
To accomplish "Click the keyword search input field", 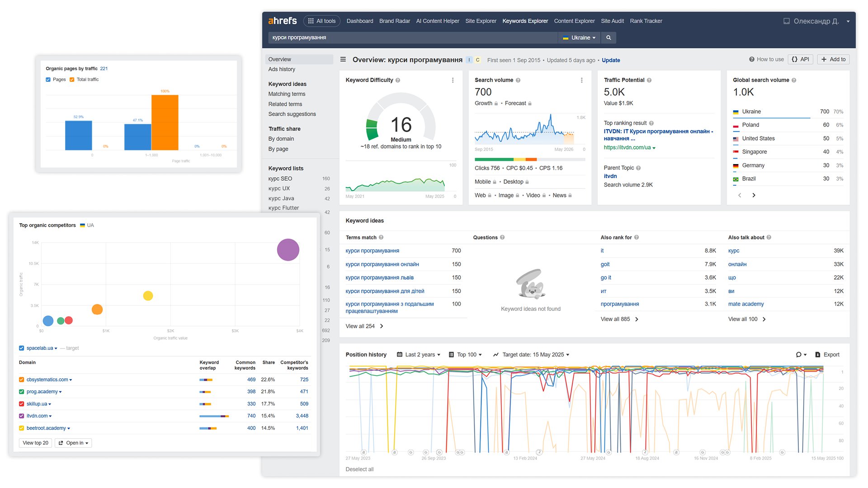I will coord(407,38).
